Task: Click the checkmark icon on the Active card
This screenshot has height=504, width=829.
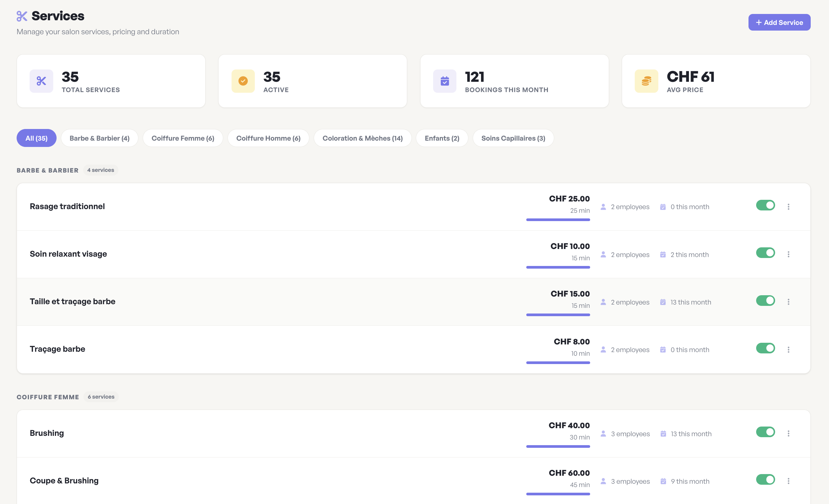Action: [x=243, y=81]
